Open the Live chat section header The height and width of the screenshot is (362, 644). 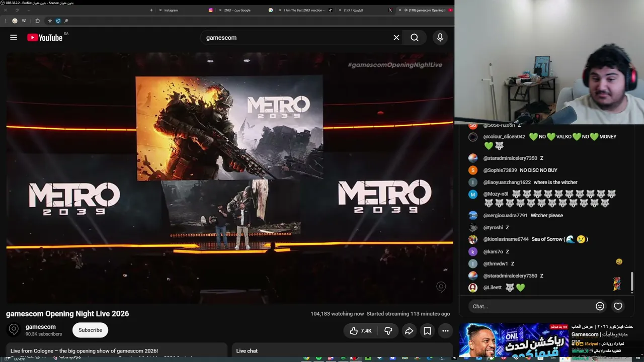[x=247, y=351]
